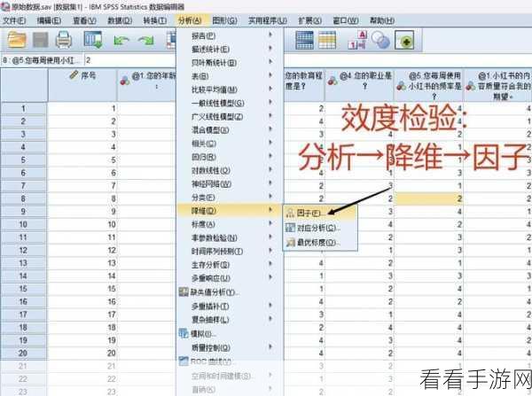Image resolution: width=532 pixels, height=396 pixels.
Task: Click the save file toolbar icon
Action: 41,40
